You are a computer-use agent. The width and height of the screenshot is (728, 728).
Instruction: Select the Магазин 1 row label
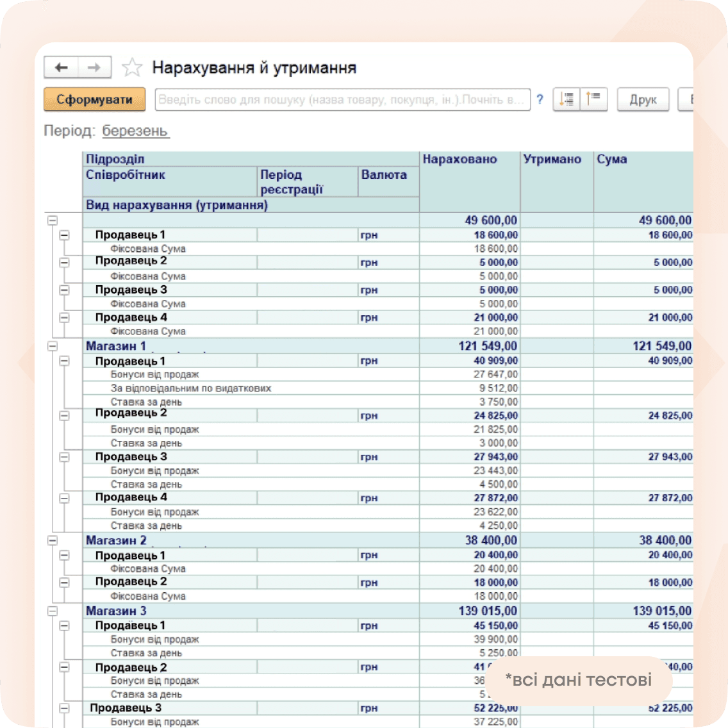116,346
